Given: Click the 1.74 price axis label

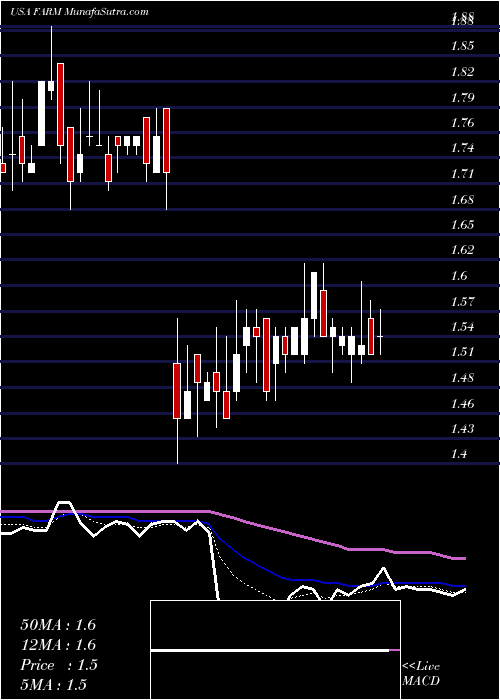Looking at the screenshot, I should 462,148.
